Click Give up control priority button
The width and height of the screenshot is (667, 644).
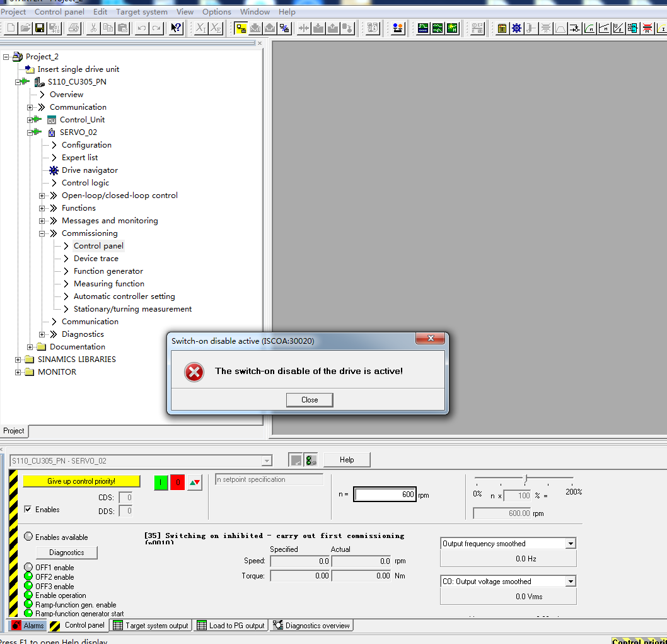81,481
